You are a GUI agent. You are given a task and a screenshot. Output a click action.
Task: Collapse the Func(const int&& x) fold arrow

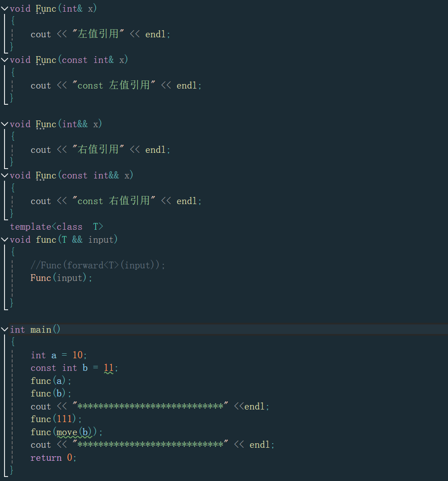(4, 175)
